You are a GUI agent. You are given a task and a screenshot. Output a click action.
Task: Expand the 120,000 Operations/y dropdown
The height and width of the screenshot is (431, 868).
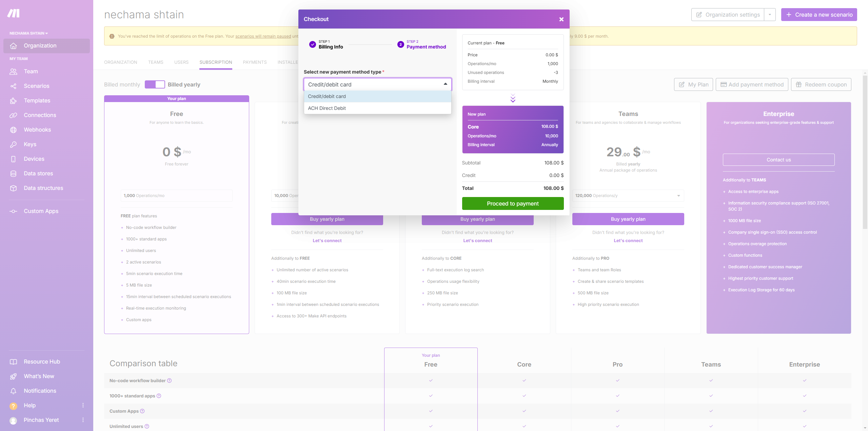click(678, 196)
